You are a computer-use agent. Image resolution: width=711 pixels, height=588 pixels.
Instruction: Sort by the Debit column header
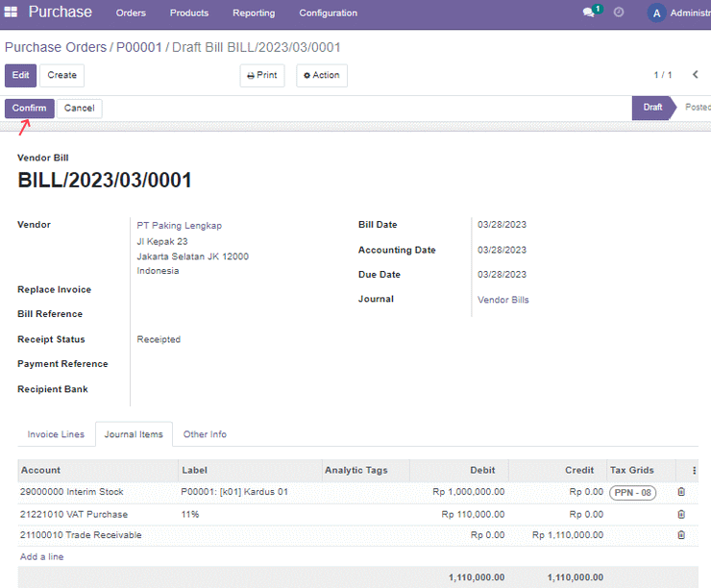(x=459, y=471)
